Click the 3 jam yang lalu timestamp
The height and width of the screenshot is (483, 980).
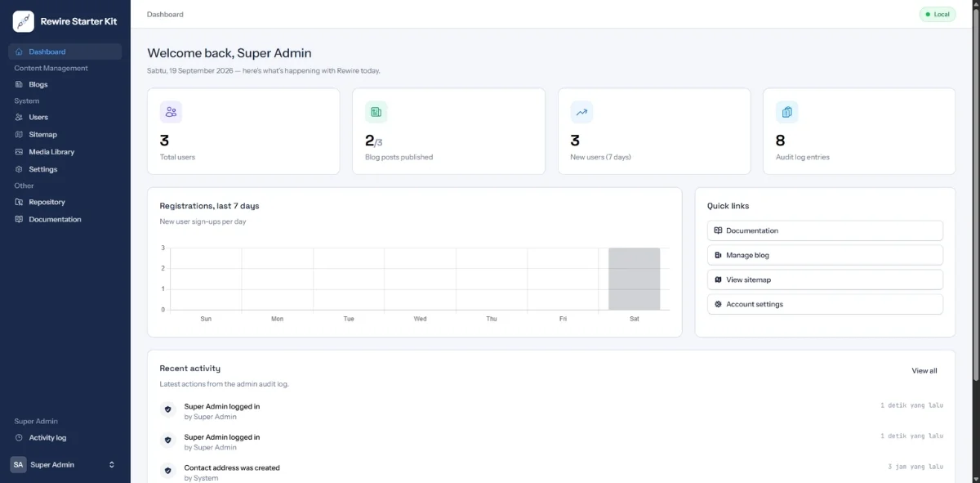click(x=915, y=467)
